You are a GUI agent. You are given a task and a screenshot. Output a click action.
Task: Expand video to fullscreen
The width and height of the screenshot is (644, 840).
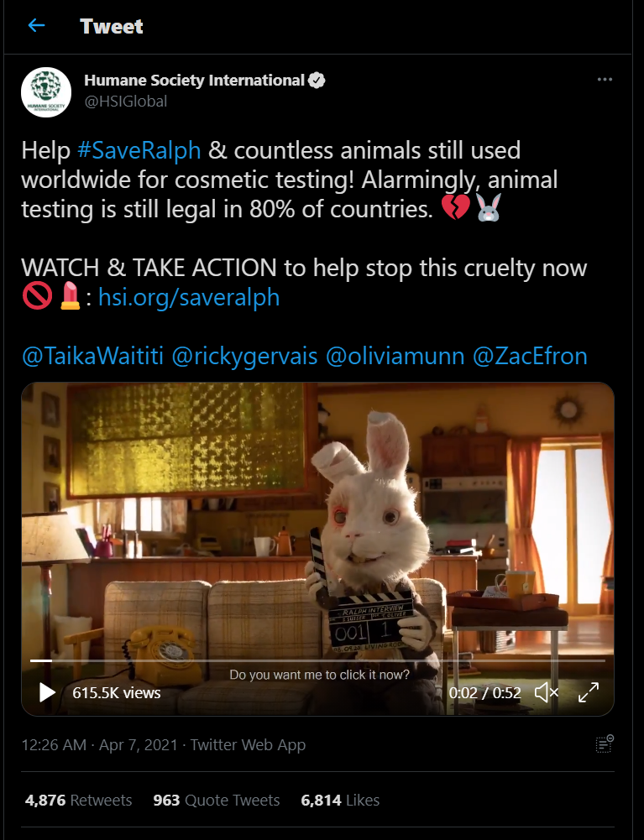coord(589,692)
